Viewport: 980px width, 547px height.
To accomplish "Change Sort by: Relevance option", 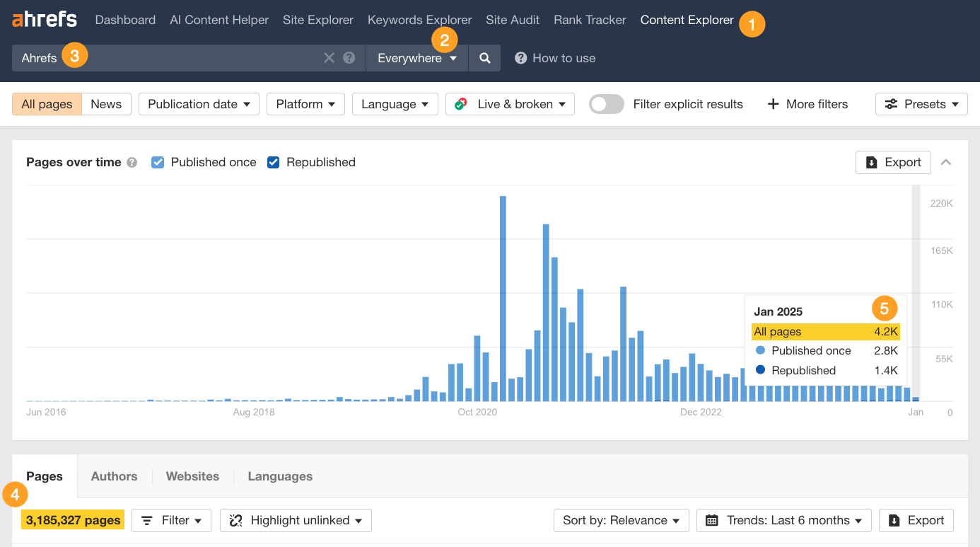I will click(621, 520).
